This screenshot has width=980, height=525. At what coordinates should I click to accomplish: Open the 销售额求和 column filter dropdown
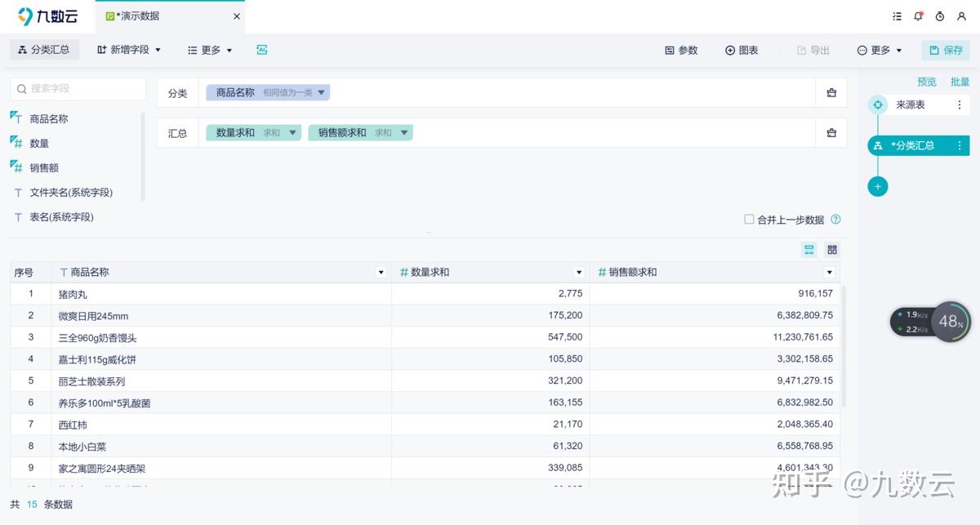(830, 272)
